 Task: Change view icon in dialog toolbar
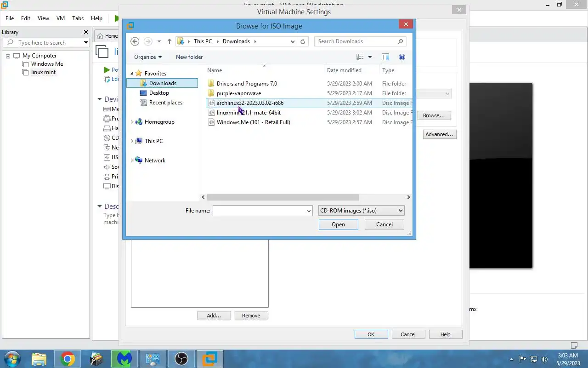[x=360, y=57]
